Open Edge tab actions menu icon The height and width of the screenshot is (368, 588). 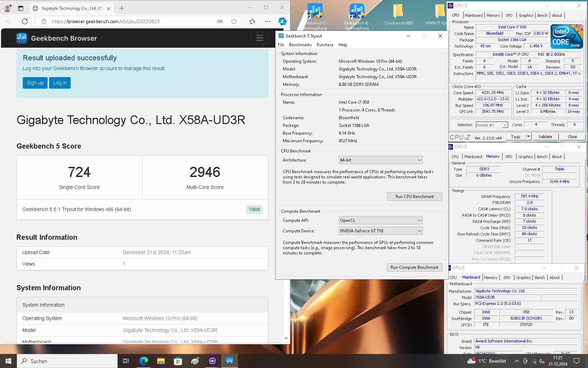pyautogui.click(x=21, y=8)
